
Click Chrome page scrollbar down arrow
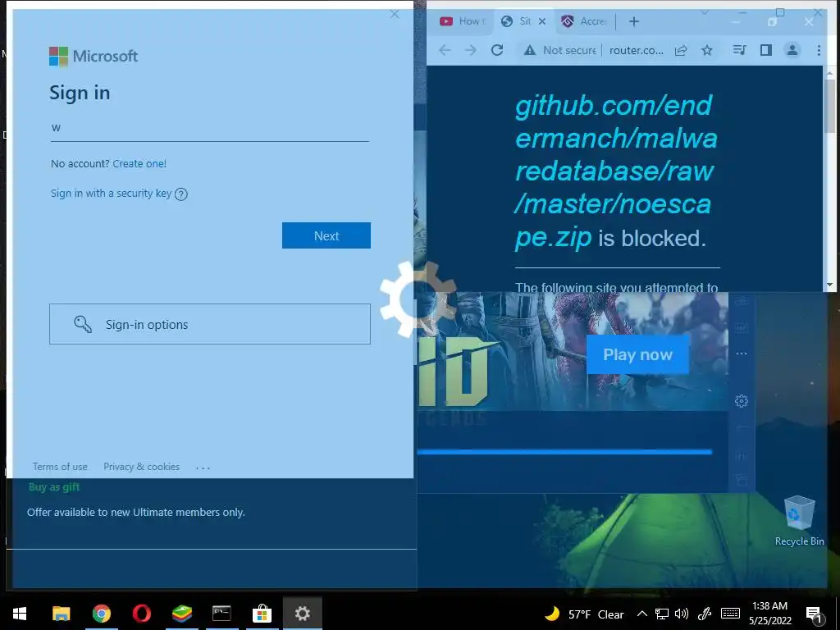click(830, 285)
